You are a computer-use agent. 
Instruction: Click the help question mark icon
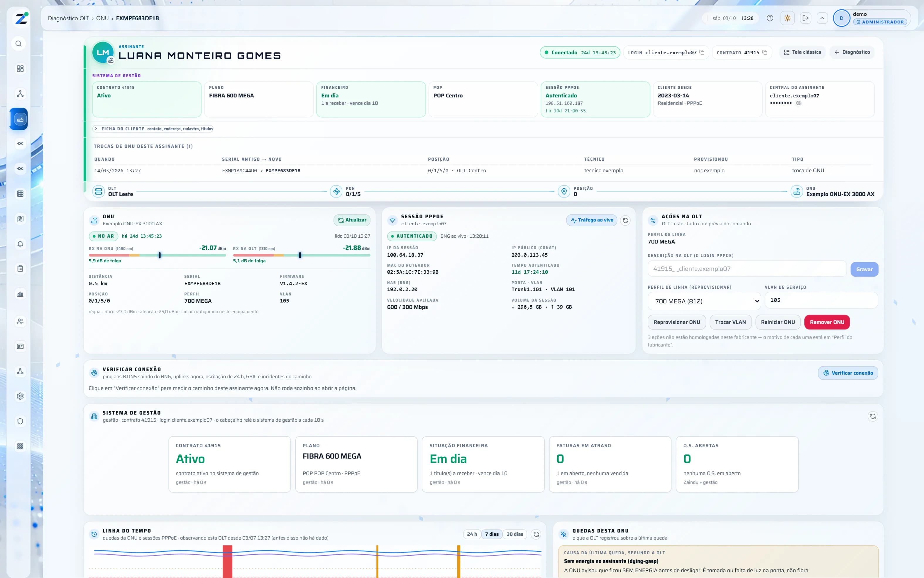point(770,18)
